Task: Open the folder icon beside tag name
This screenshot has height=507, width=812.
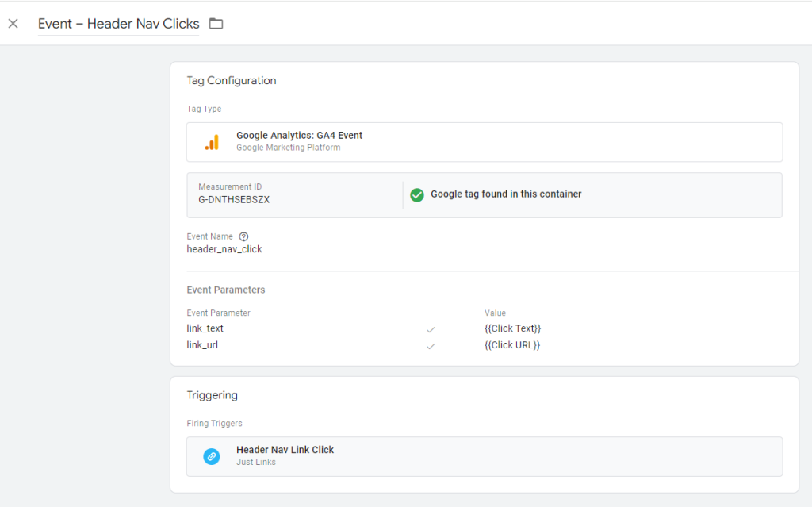Action: (216, 23)
